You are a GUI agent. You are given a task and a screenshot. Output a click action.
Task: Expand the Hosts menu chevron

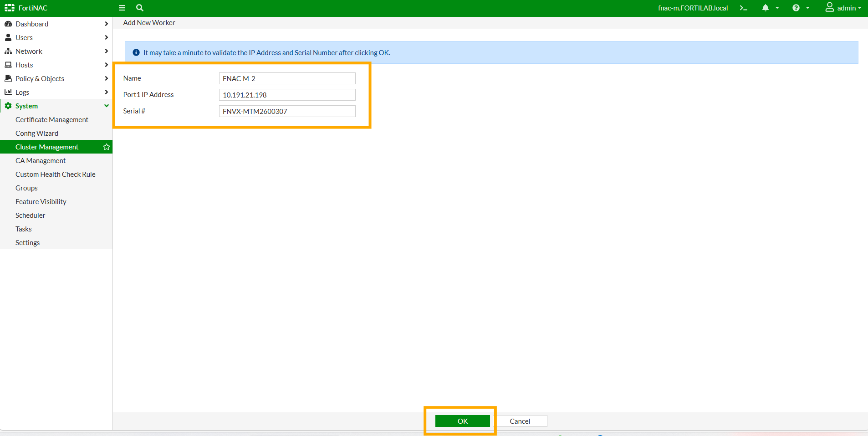106,65
